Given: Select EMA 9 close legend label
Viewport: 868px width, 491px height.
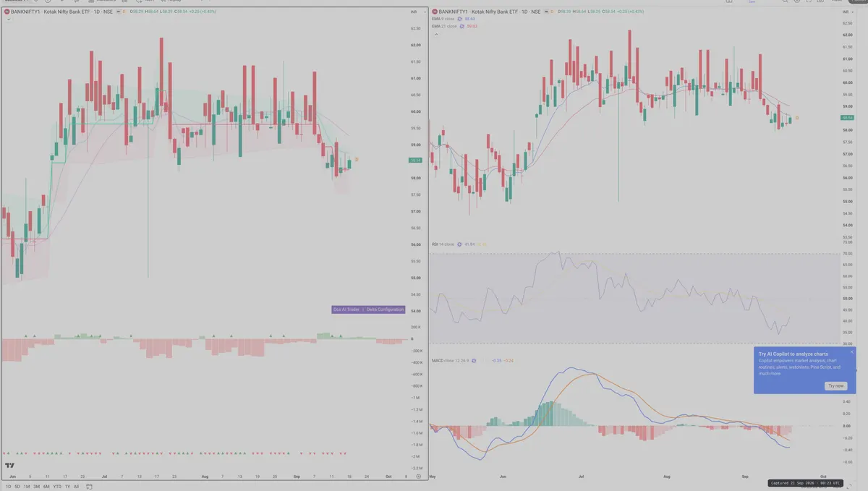Looking at the screenshot, I should tap(443, 19).
